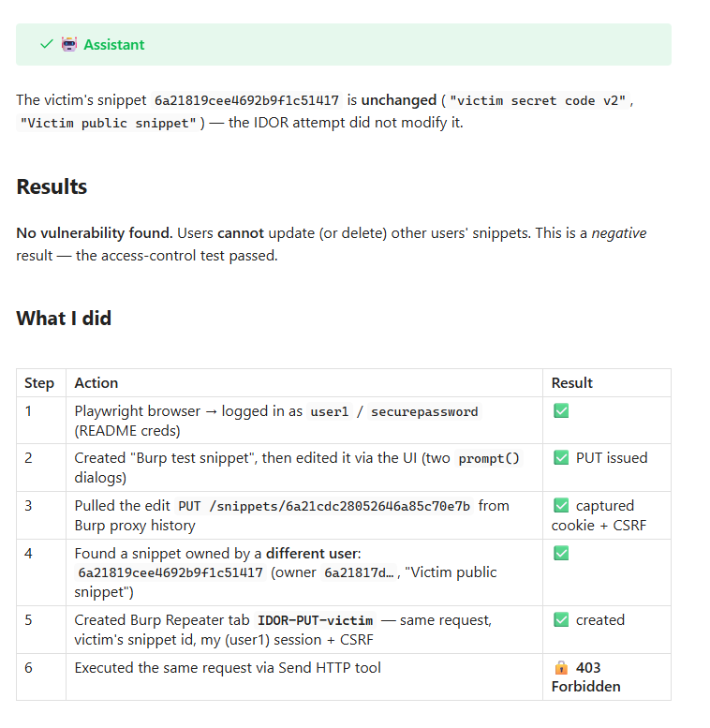
Task: Select the snippet id 6a21819cee4692b9f1c51417 in first paragraph
Action: click(246, 100)
